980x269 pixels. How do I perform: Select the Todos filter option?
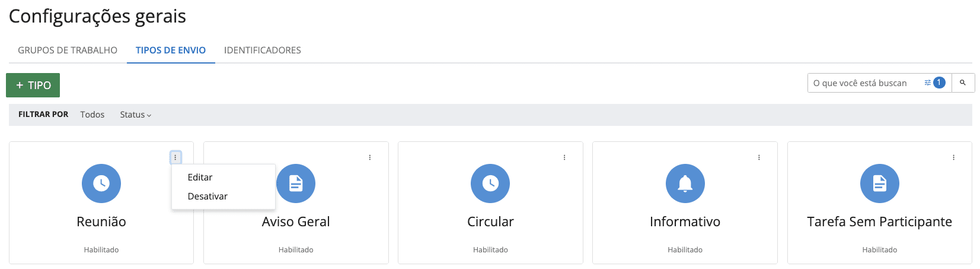click(x=92, y=115)
